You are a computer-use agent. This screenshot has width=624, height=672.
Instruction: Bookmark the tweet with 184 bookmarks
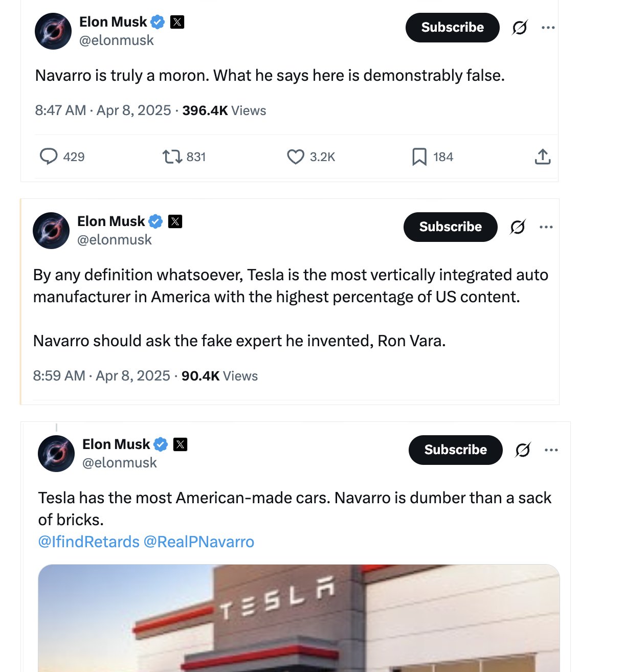(x=419, y=156)
